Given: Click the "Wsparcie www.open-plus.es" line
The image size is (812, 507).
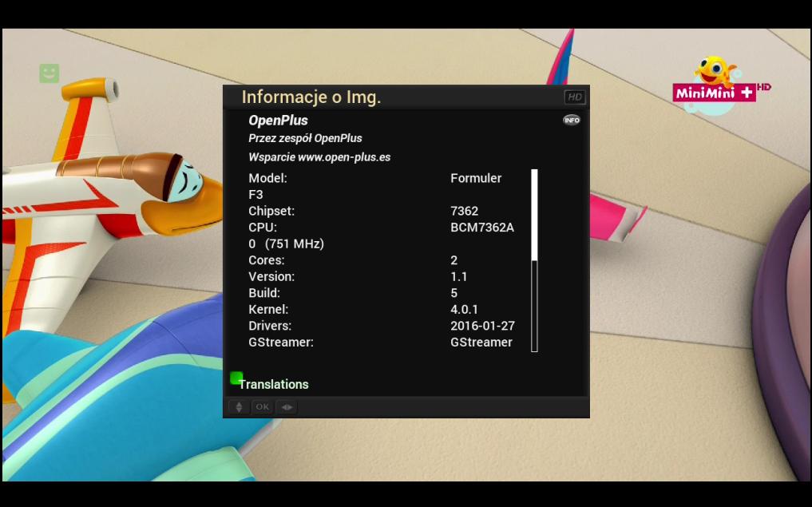Looking at the screenshot, I should [x=319, y=157].
